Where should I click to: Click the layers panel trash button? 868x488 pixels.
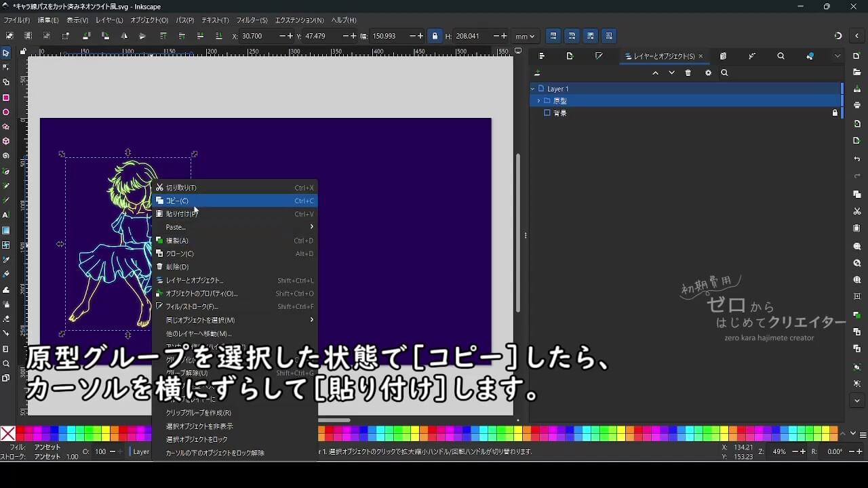[688, 73]
